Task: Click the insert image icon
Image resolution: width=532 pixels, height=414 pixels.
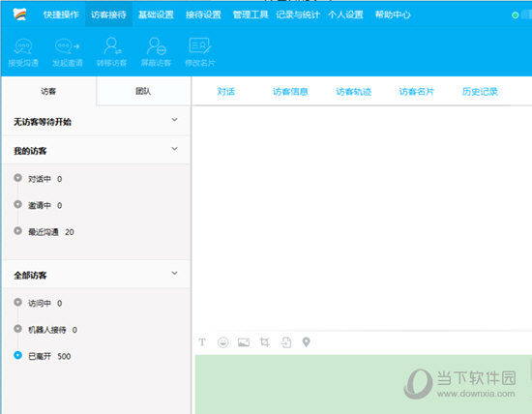Action: point(244,342)
